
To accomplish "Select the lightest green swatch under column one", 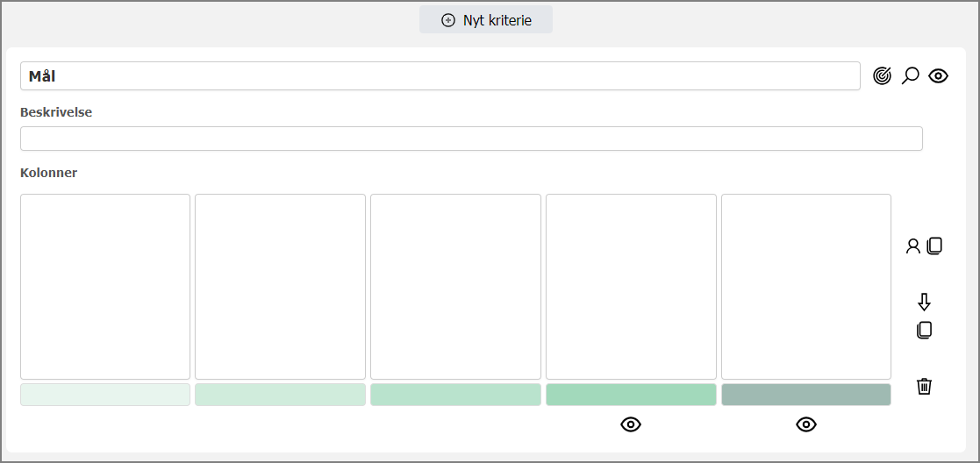I will [105, 395].
